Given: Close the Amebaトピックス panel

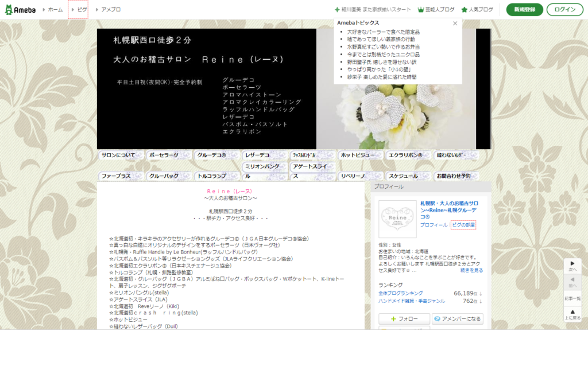Looking at the screenshot, I should pyautogui.click(x=455, y=22).
